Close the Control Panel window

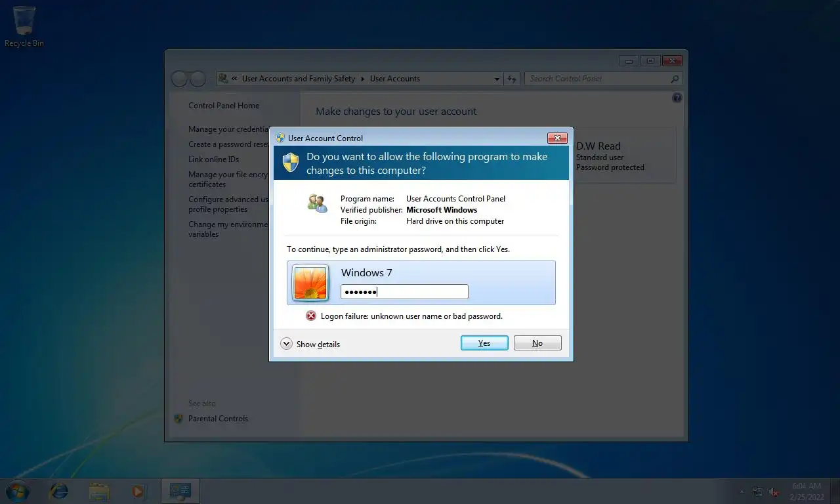point(672,61)
